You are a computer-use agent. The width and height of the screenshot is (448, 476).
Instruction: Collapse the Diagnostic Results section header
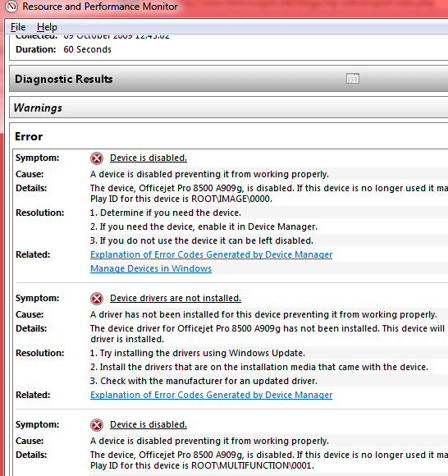click(x=229, y=79)
